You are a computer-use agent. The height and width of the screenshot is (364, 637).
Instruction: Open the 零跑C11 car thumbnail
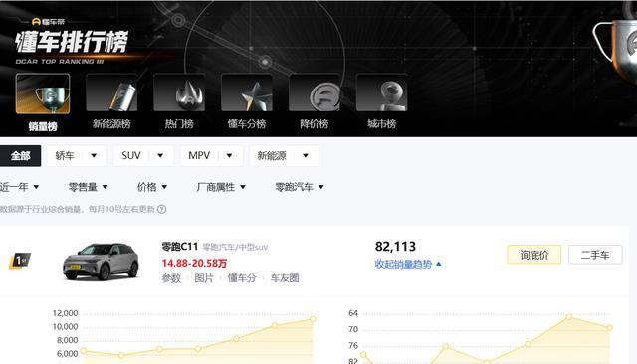pos(101,262)
